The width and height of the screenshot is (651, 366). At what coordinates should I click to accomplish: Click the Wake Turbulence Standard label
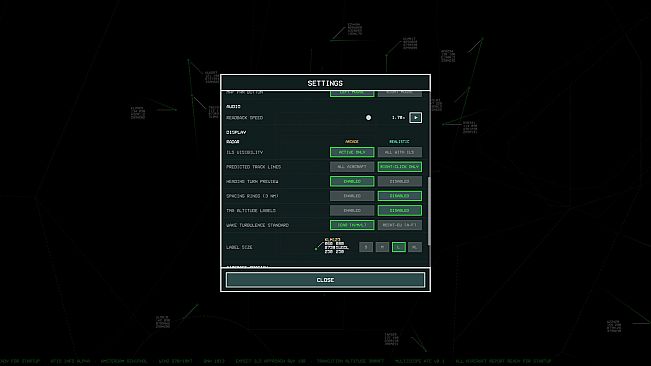point(257,225)
